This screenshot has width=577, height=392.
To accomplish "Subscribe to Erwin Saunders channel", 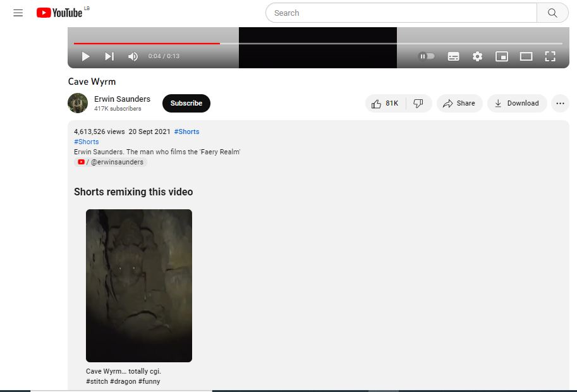I will pyautogui.click(x=186, y=103).
